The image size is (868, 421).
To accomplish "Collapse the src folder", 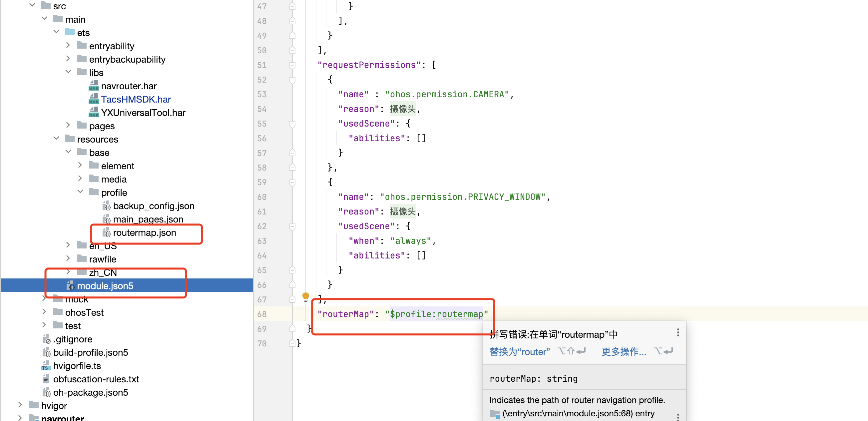I will pyautogui.click(x=32, y=5).
